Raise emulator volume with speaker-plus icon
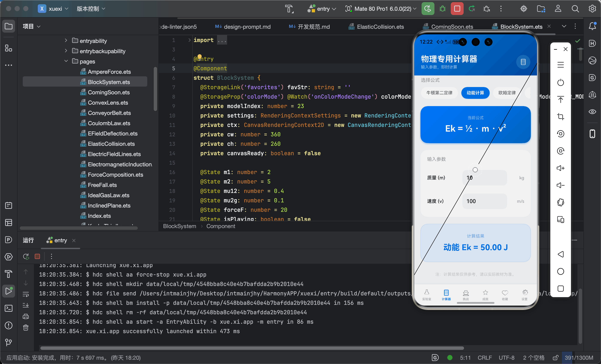Viewport: 601px width, 364px height. (x=560, y=168)
